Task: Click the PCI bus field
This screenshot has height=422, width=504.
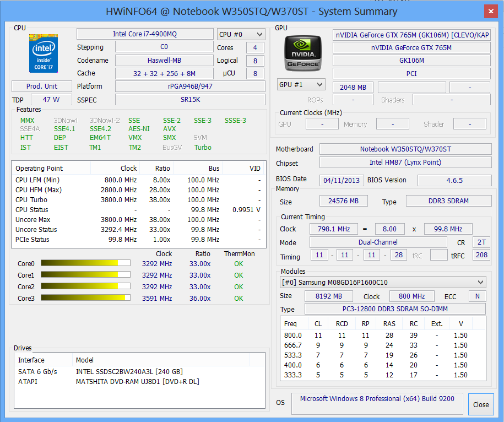Action: click(412, 74)
